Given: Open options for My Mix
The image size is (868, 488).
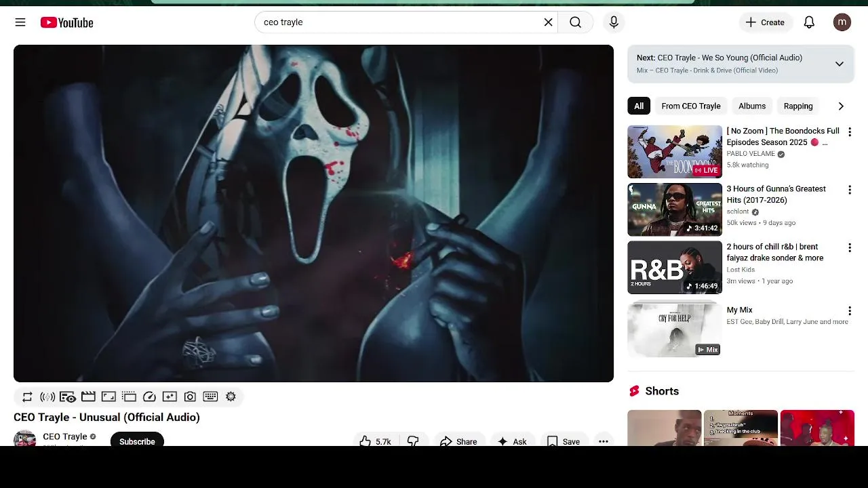Looking at the screenshot, I should tap(849, 311).
